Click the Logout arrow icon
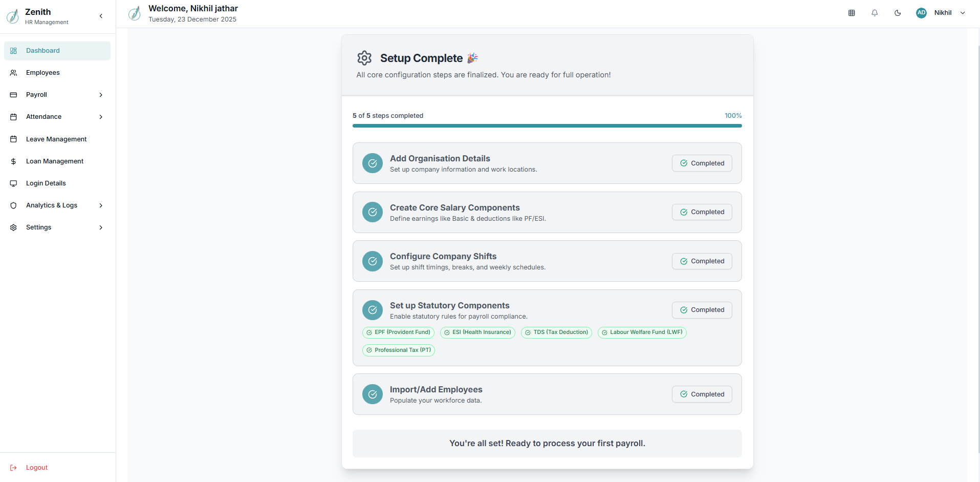Screen dimensions: 980x482 click(x=14, y=468)
